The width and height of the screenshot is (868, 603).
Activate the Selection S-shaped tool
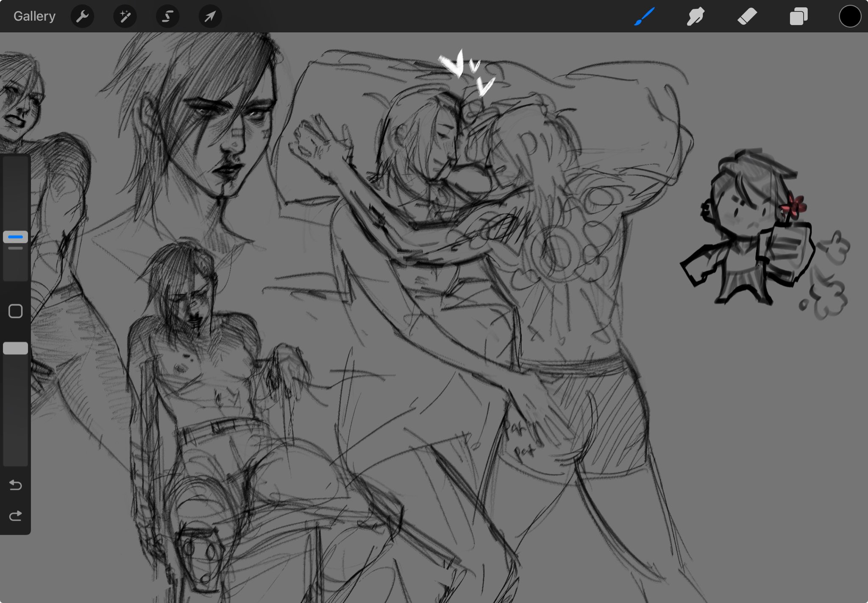coord(167,17)
